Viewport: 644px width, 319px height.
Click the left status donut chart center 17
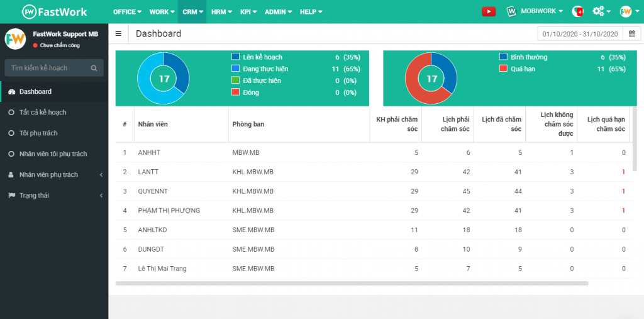click(x=164, y=79)
